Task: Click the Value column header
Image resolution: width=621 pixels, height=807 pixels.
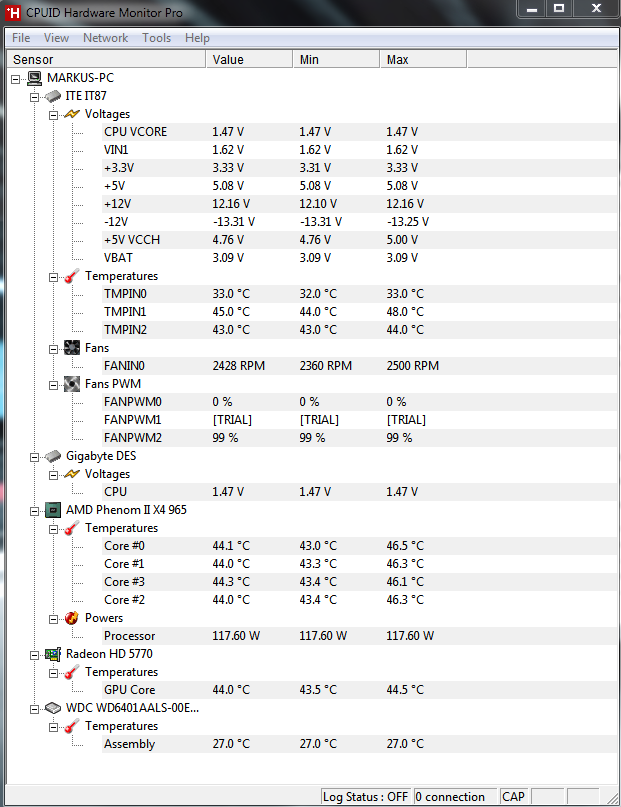Action: click(x=249, y=60)
